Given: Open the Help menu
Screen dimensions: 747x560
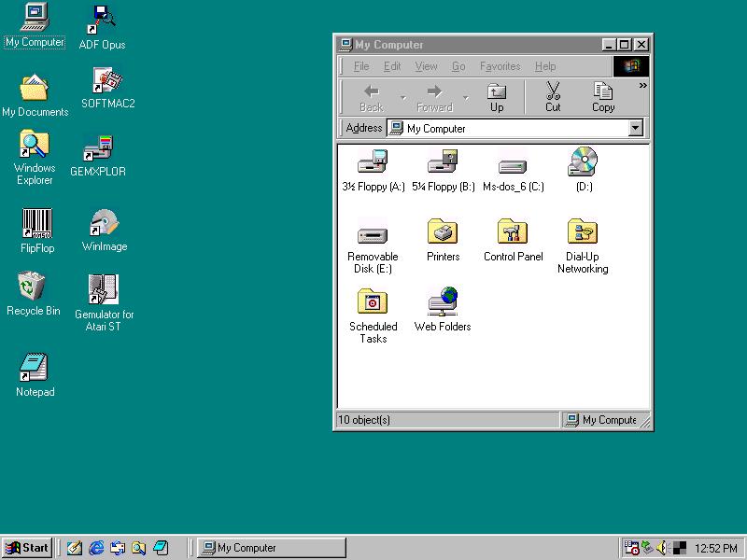Looking at the screenshot, I should pos(545,66).
